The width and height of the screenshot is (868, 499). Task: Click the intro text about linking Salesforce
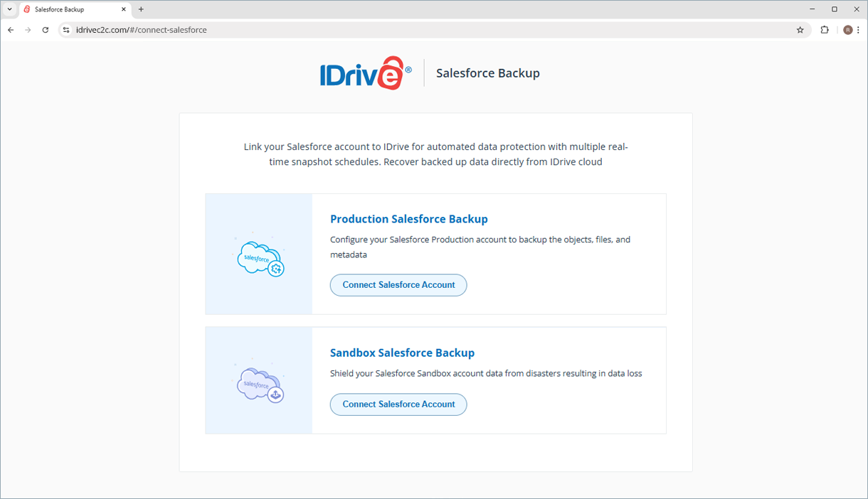coord(435,154)
